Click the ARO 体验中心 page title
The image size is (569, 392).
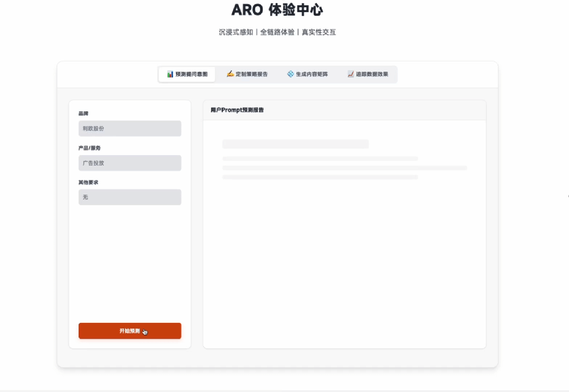(x=277, y=9)
